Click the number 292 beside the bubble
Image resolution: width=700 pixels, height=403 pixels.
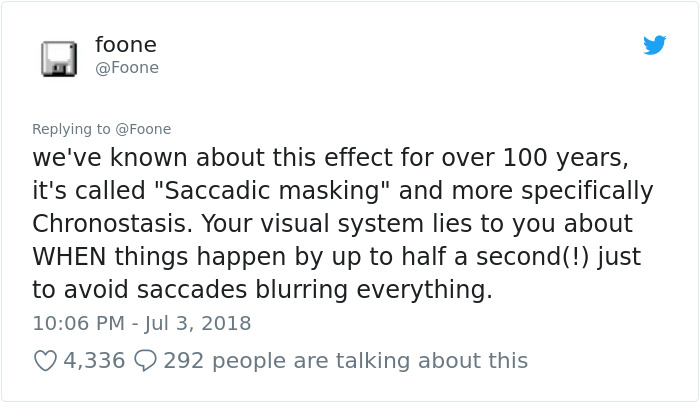(x=183, y=361)
